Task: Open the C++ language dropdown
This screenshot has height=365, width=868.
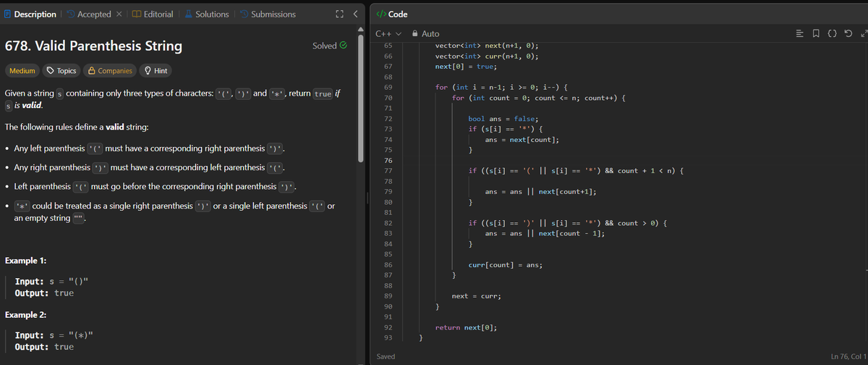Action: [x=388, y=33]
